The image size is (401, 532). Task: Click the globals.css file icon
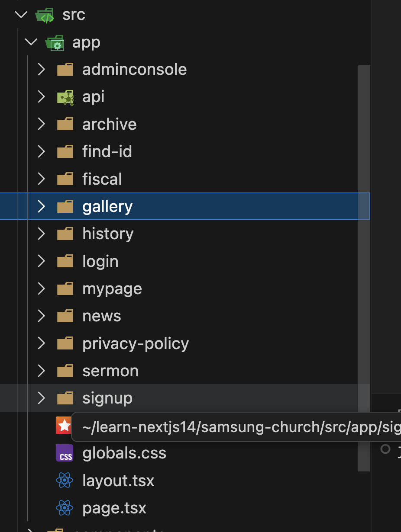(65, 453)
